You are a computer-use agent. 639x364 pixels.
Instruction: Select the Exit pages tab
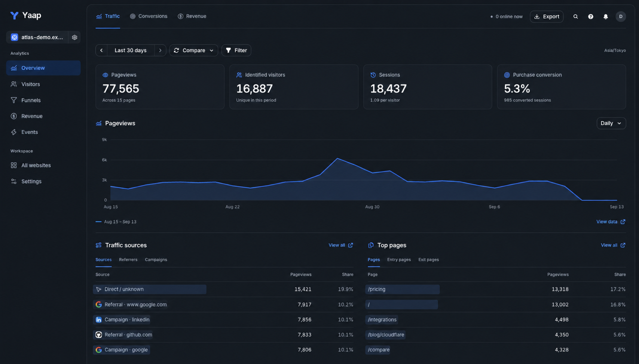(x=428, y=260)
